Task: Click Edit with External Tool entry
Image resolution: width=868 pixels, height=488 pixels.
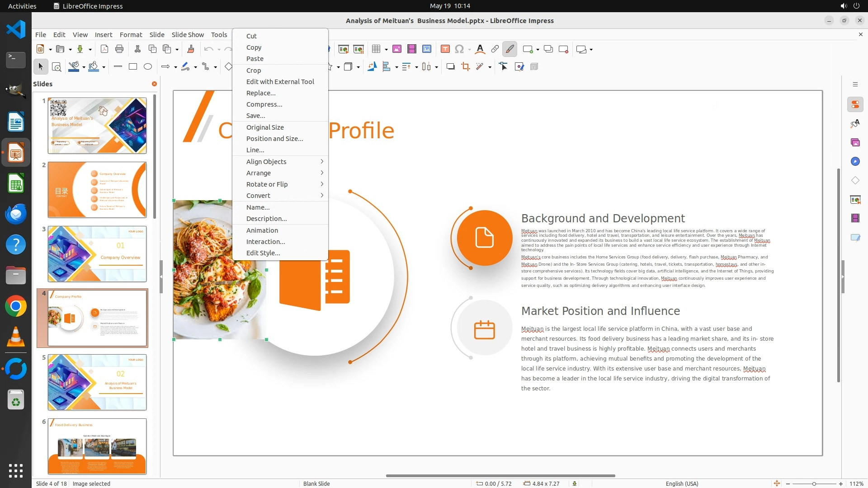Action: tap(280, 82)
